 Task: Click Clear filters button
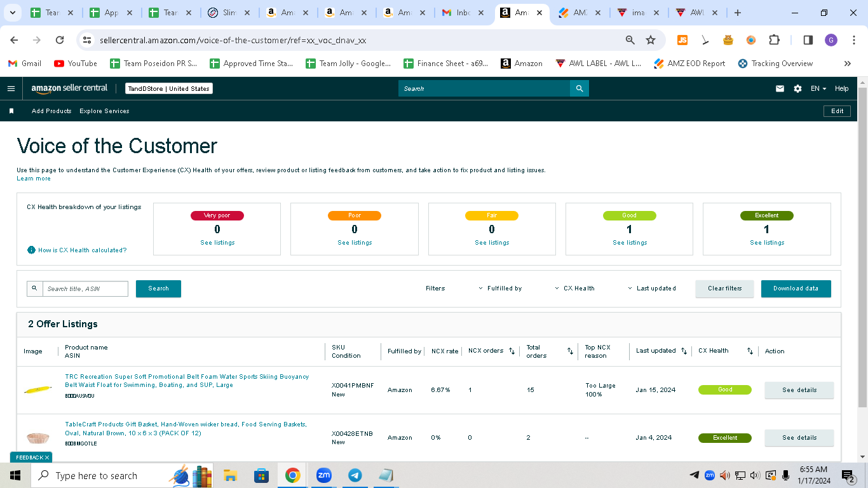click(724, 288)
